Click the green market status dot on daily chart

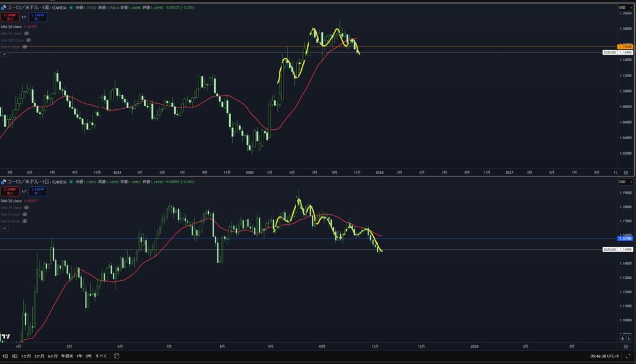click(x=70, y=181)
